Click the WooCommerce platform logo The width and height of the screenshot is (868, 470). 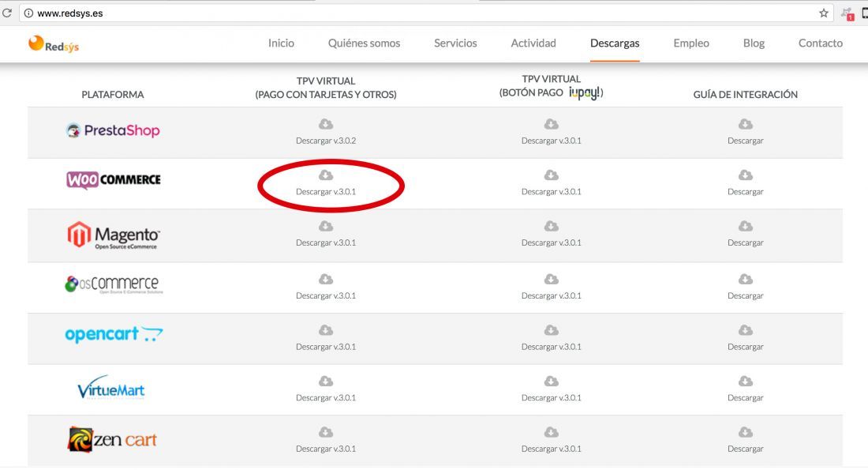click(114, 179)
